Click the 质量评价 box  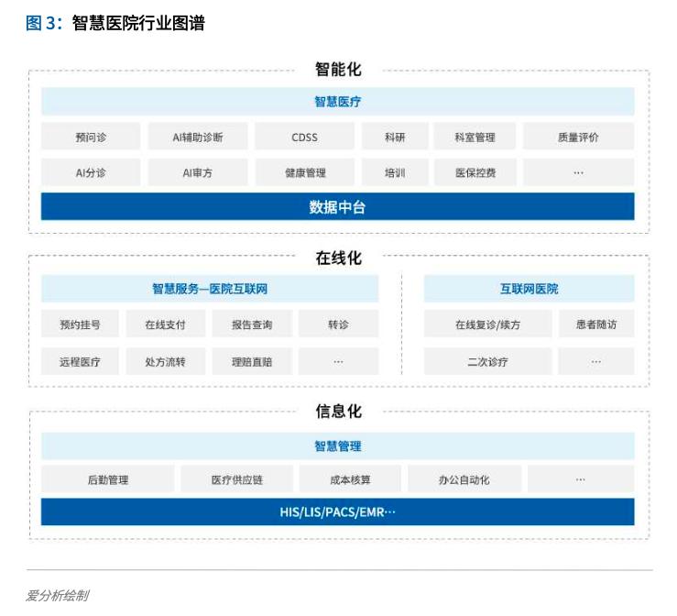coord(579,137)
